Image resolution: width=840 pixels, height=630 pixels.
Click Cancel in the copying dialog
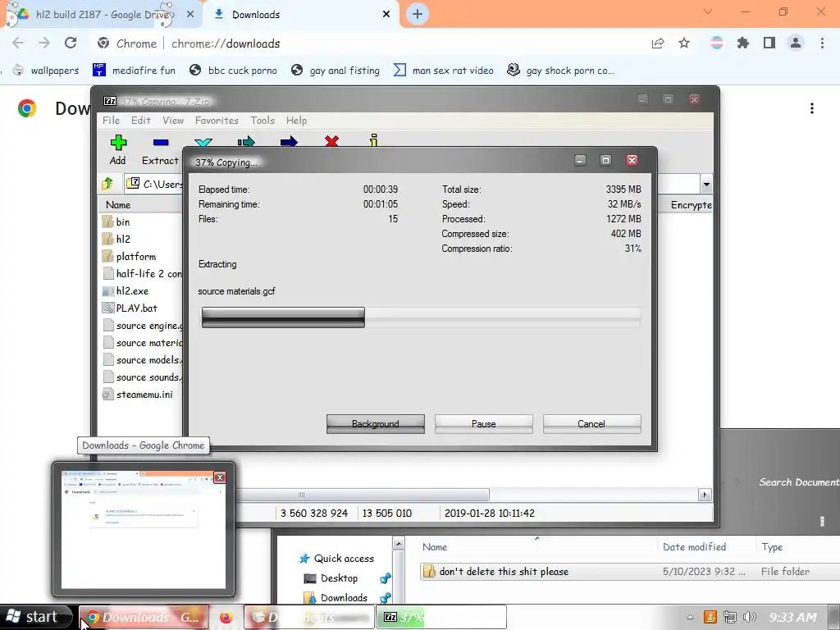[591, 424]
